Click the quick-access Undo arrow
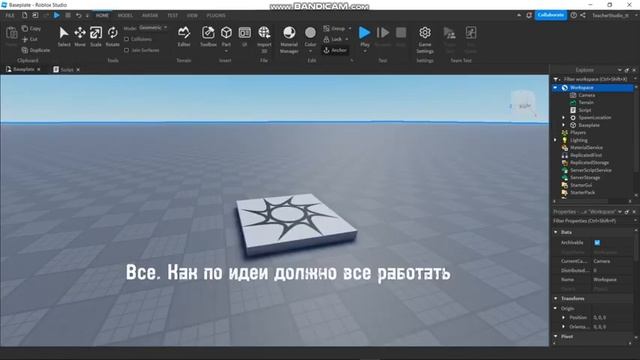The image size is (640, 360). (78, 16)
